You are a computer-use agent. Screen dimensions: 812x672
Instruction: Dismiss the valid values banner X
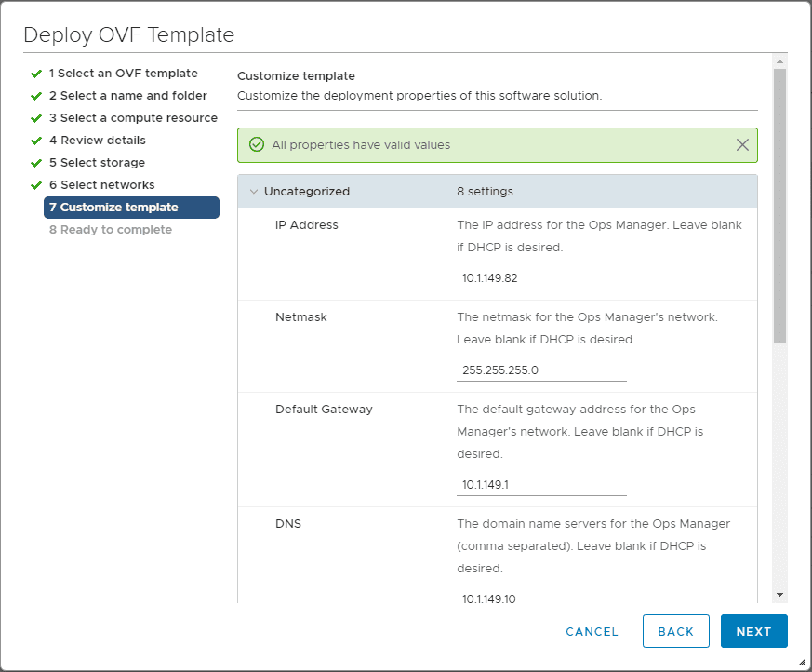(x=742, y=145)
